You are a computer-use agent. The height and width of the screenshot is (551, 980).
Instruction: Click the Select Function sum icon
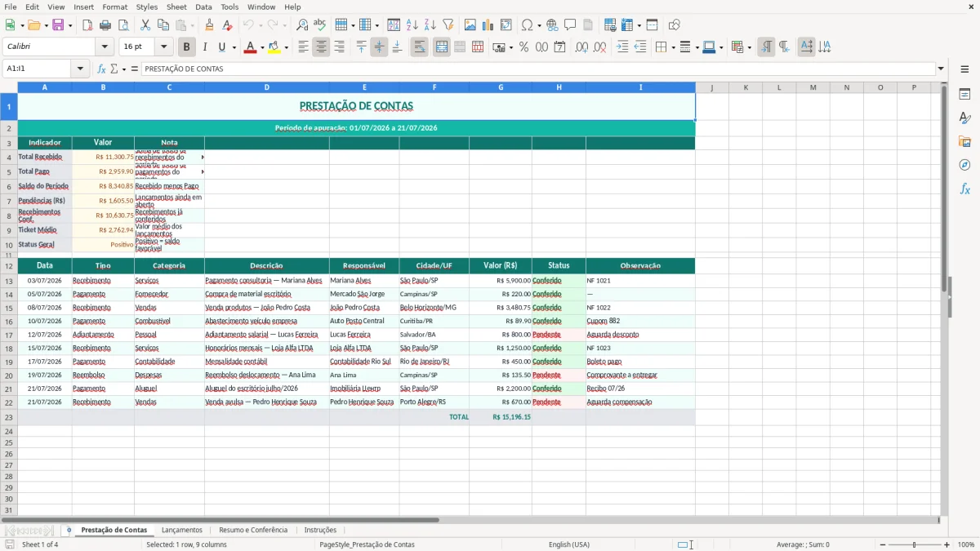[114, 69]
